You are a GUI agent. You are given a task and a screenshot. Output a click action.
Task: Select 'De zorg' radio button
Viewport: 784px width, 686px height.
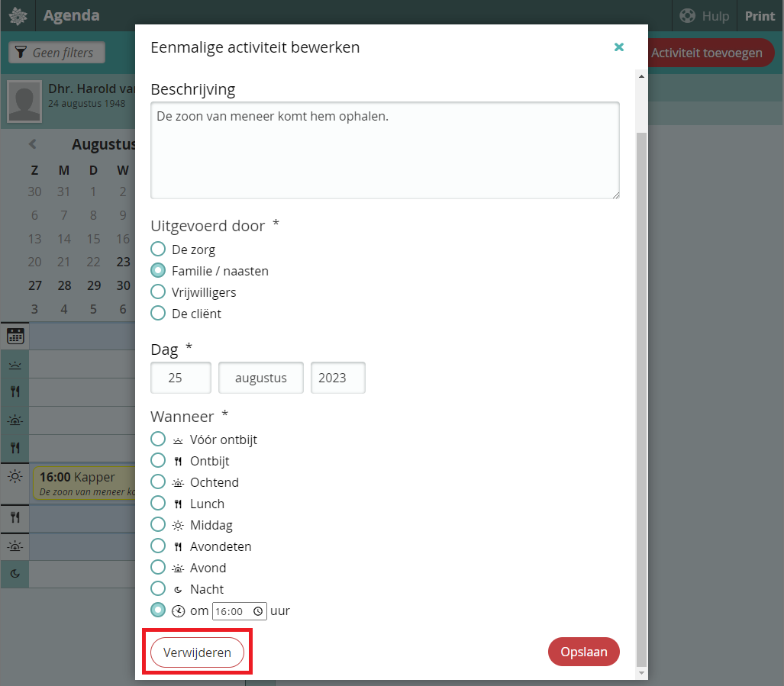coord(158,249)
